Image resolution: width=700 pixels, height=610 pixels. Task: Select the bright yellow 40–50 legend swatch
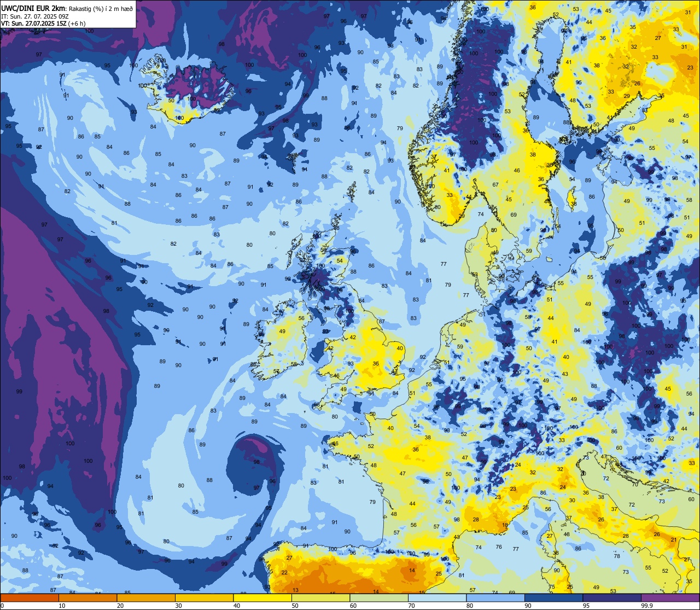262,597
